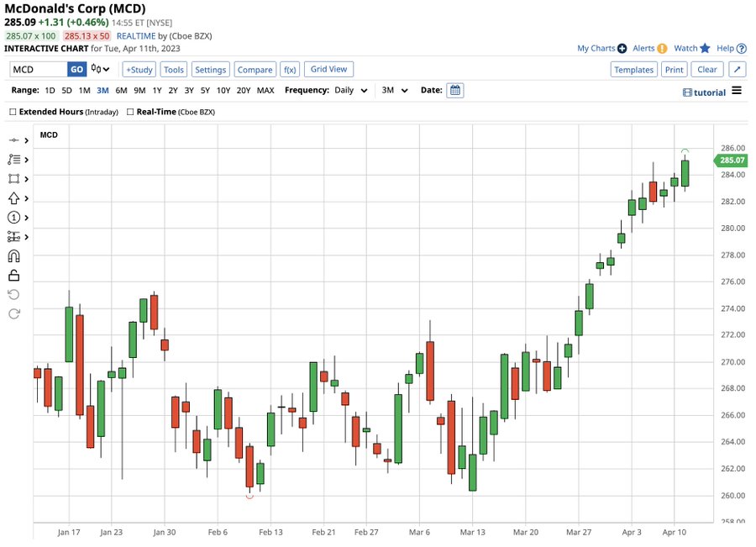756x547 pixels.
Task: Click the My Charts plus icon
Action: 622,48
